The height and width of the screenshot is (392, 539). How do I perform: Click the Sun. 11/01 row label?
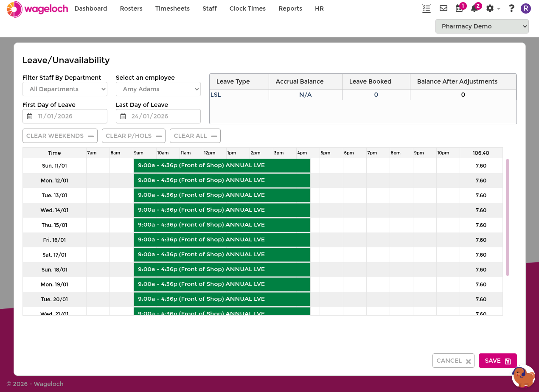tap(54, 166)
